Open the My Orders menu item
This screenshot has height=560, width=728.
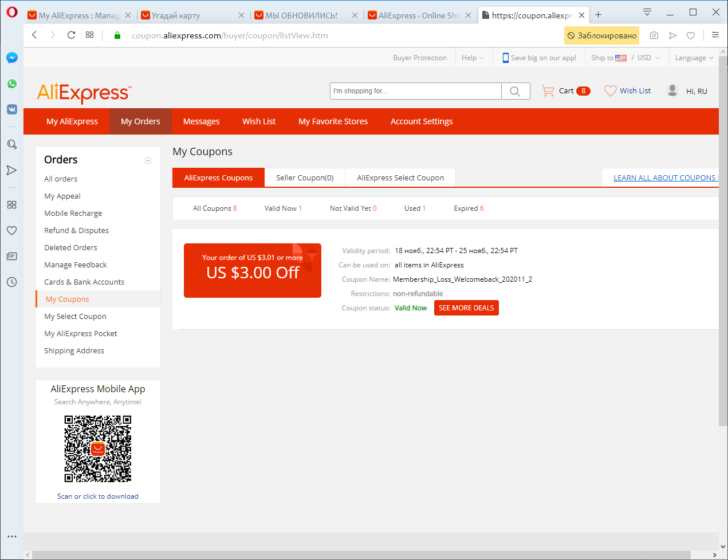pos(140,121)
